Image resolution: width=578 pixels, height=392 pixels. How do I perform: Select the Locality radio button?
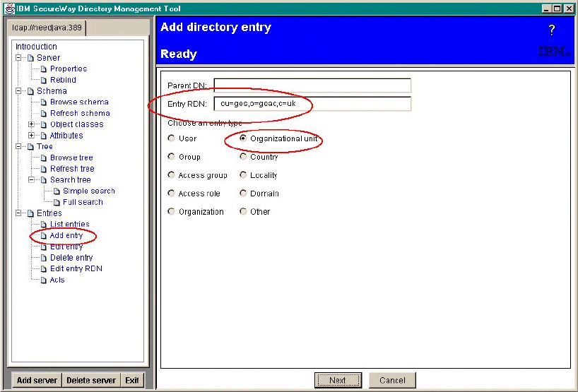243,174
